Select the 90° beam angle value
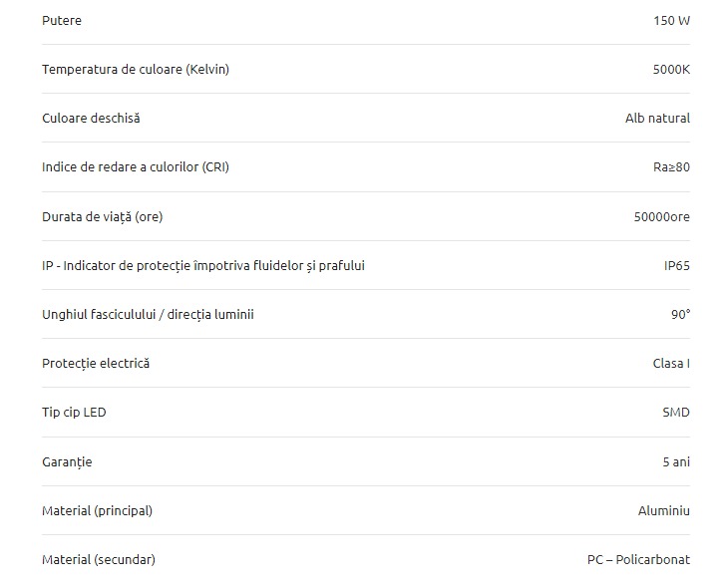721x588 pixels. pyautogui.click(x=680, y=315)
